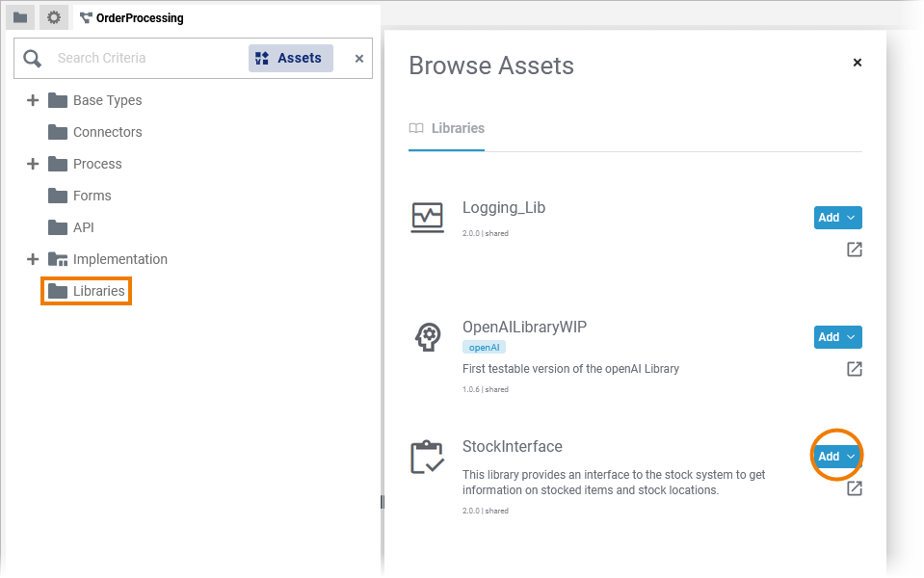Open StockInterface external link icon
Viewport: 924px width, 578px height.
[855, 488]
